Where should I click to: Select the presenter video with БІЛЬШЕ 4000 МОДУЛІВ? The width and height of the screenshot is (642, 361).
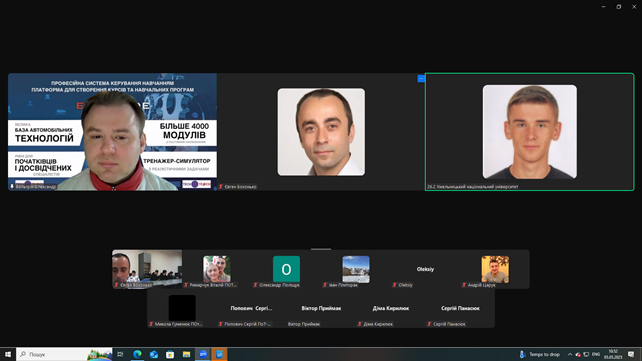tap(112, 132)
